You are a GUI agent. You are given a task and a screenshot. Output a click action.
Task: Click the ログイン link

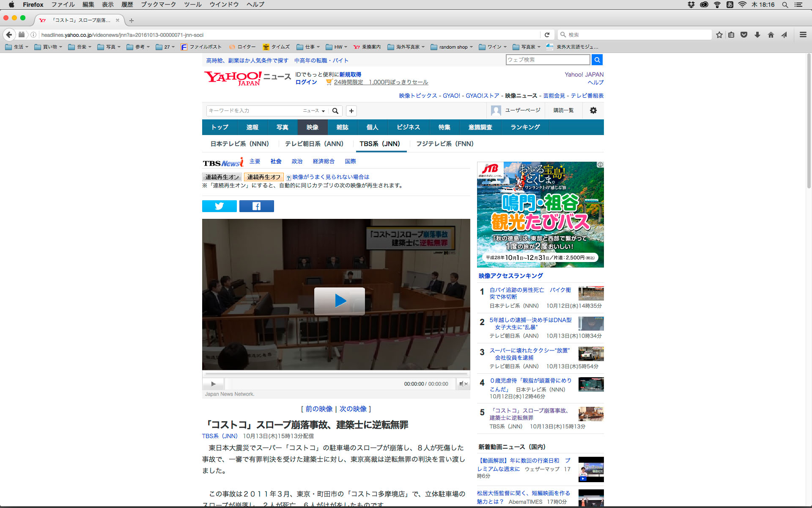(306, 82)
